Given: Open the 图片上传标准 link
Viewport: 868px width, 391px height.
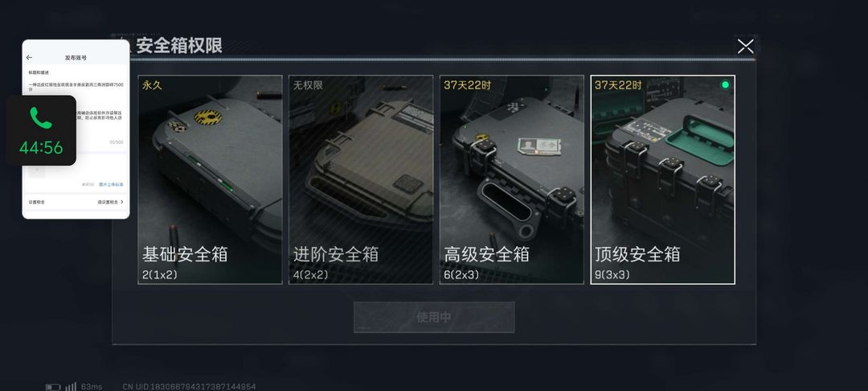Looking at the screenshot, I should [x=111, y=184].
